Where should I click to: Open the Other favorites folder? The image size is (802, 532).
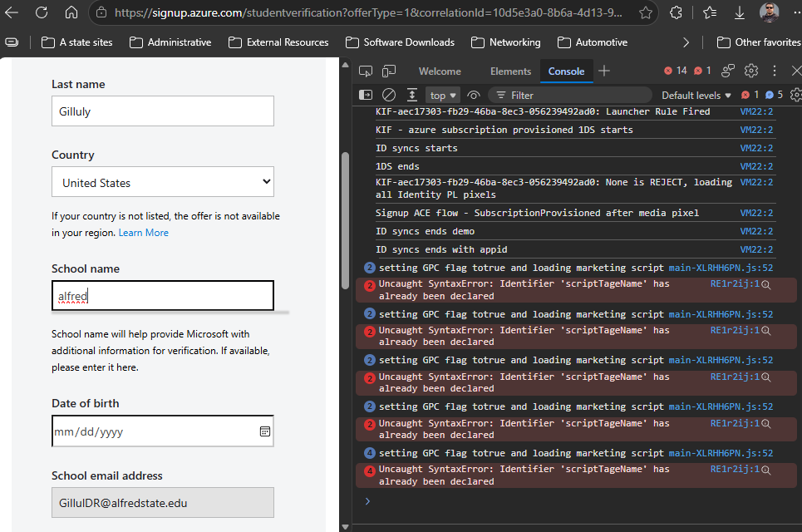click(x=759, y=42)
